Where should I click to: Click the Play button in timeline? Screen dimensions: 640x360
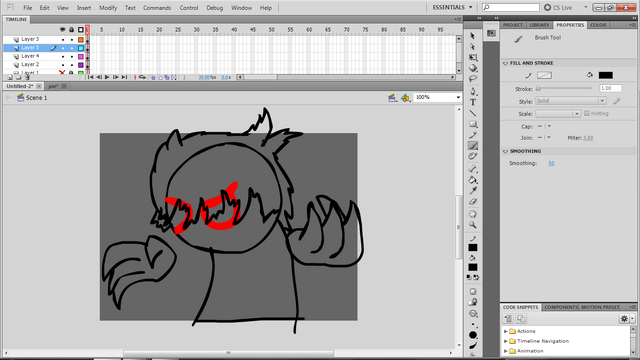[x=107, y=77]
